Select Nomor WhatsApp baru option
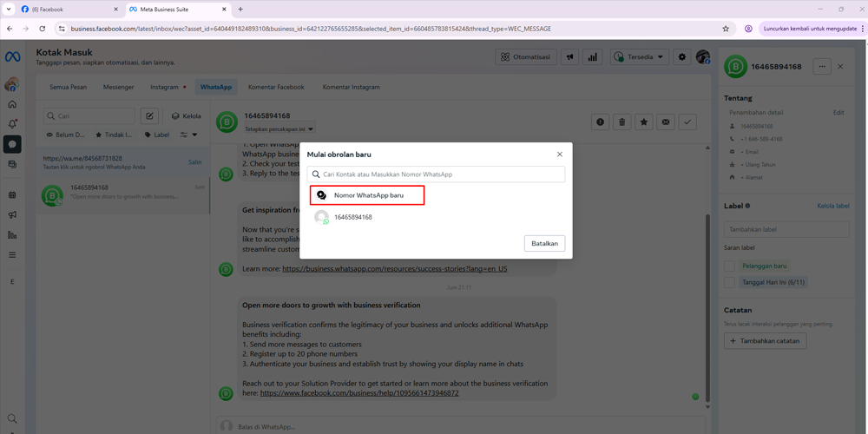The image size is (868, 434). tap(367, 195)
